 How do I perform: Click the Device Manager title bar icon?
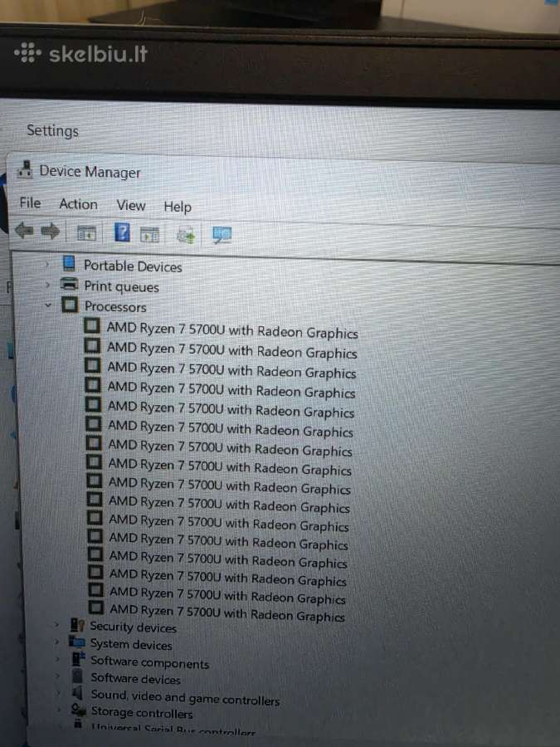tap(25, 168)
